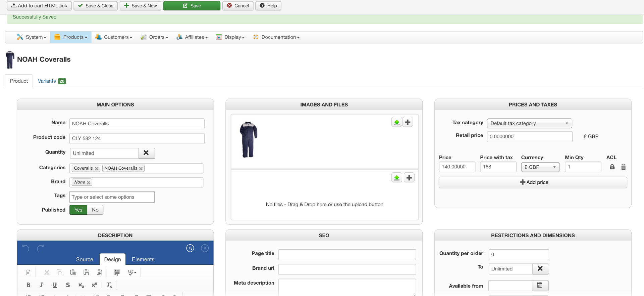
Task: Switch editor to Design view
Action: 112,259
